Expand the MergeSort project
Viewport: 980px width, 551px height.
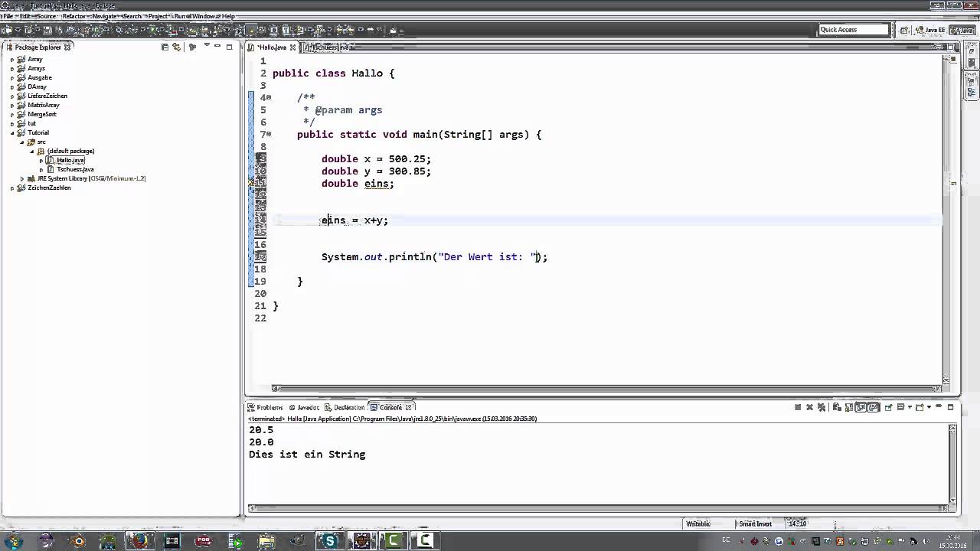[x=12, y=114]
